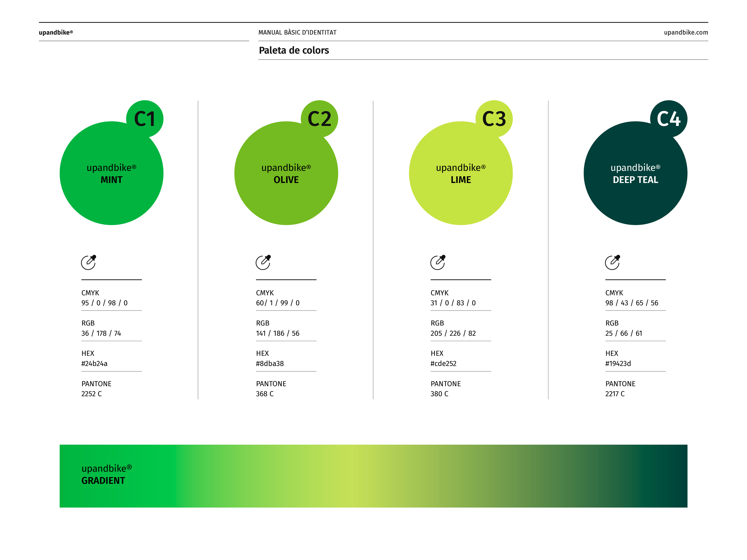
Task: Click the eyedropper icon under the MINT circle
Action: point(89,262)
